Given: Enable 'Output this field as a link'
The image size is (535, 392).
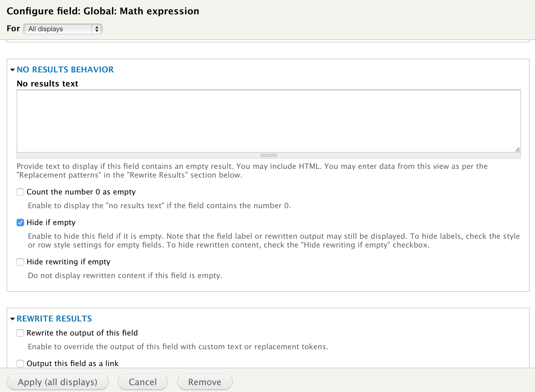Looking at the screenshot, I should coord(20,364).
